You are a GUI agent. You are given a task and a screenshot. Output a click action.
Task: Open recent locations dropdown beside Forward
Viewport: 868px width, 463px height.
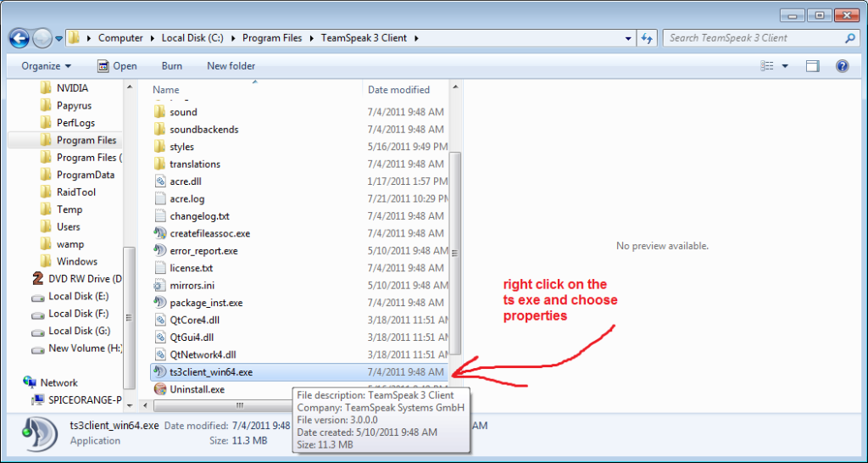pos(58,39)
